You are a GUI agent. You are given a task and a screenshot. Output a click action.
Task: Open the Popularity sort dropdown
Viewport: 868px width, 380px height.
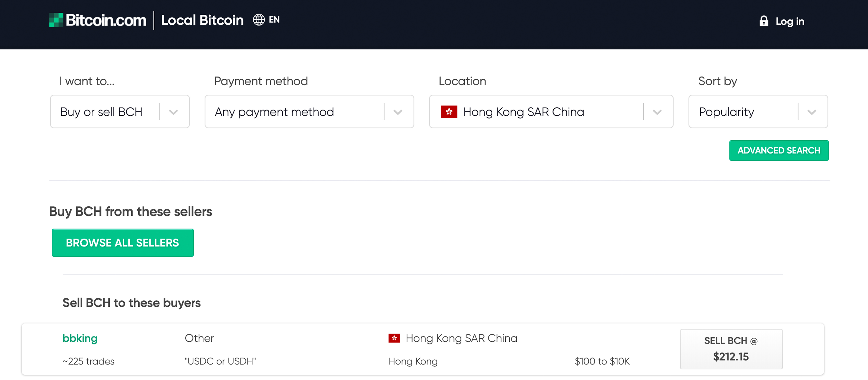758,112
